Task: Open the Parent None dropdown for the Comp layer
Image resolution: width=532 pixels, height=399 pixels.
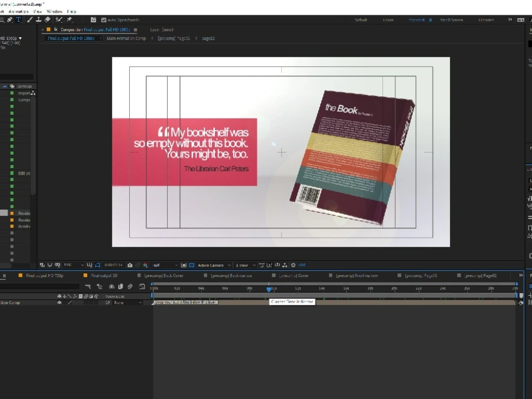Action: (128, 302)
